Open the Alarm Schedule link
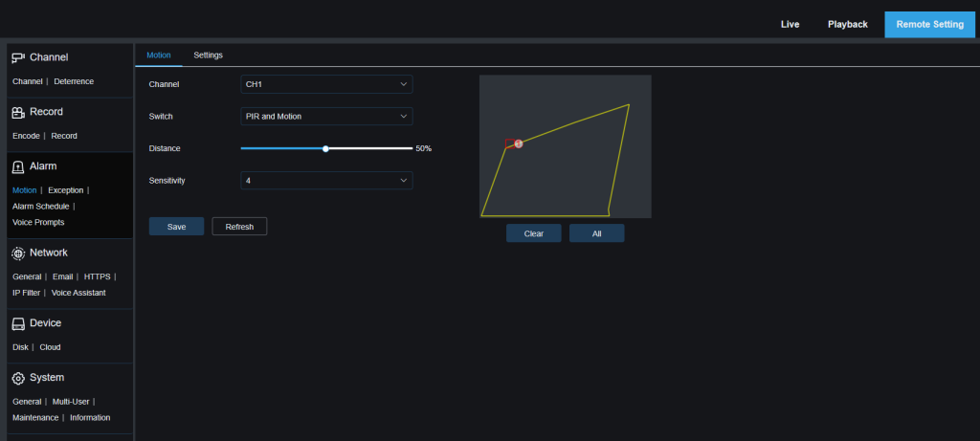The height and width of the screenshot is (441, 980). pyautogui.click(x=40, y=206)
